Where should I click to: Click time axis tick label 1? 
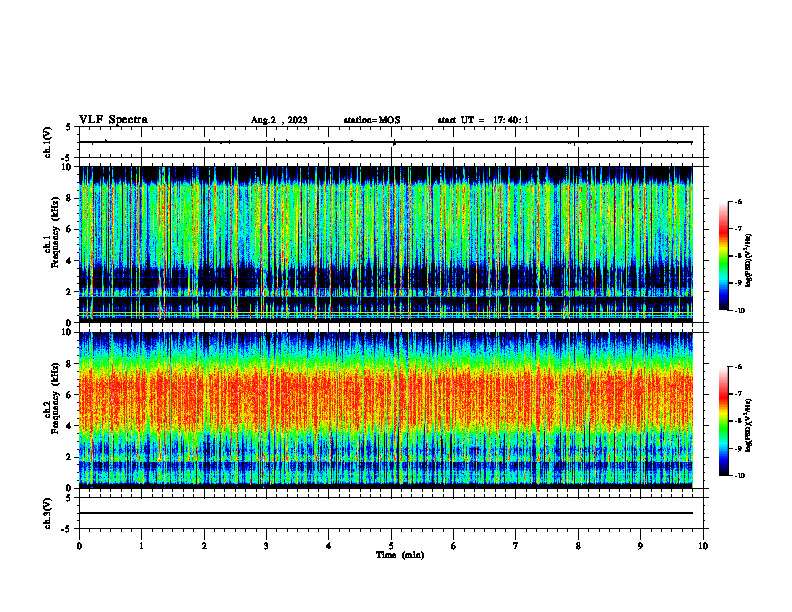141,546
